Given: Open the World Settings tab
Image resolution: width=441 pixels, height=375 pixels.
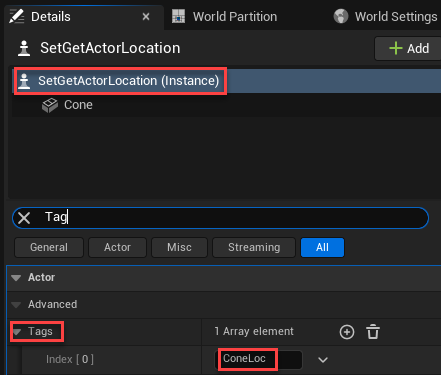Looking at the screenshot, I should [x=386, y=16].
